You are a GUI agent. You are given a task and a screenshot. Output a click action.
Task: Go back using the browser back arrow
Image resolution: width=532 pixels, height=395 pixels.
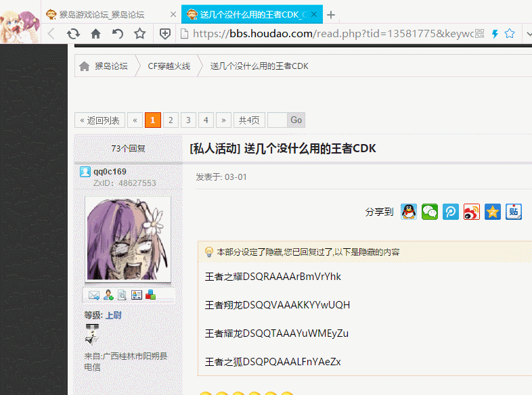pos(51,34)
